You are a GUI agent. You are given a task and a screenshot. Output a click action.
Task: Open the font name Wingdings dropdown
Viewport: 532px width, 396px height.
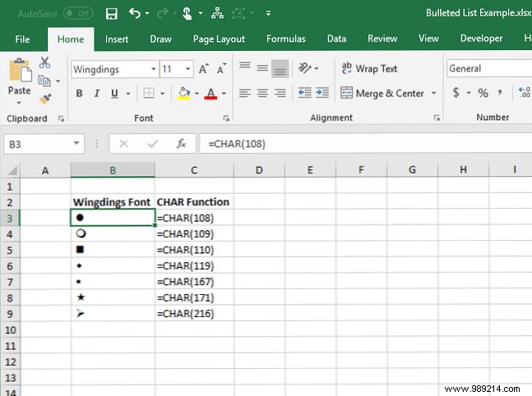pyautogui.click(x=154, y=69)
